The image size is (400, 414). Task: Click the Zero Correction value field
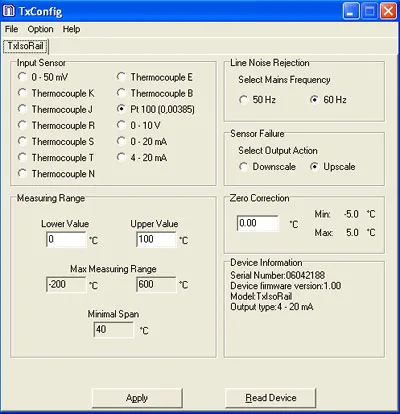point(258,223)
